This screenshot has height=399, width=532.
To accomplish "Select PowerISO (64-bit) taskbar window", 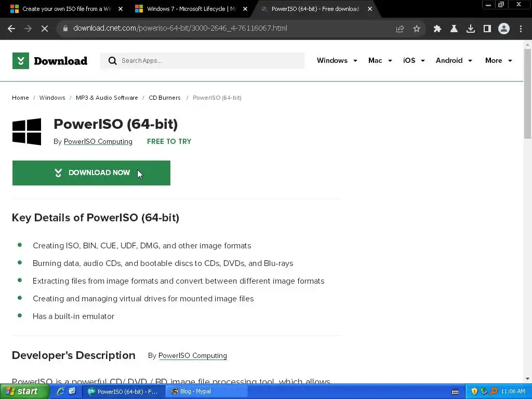I will tap(124, 392).
